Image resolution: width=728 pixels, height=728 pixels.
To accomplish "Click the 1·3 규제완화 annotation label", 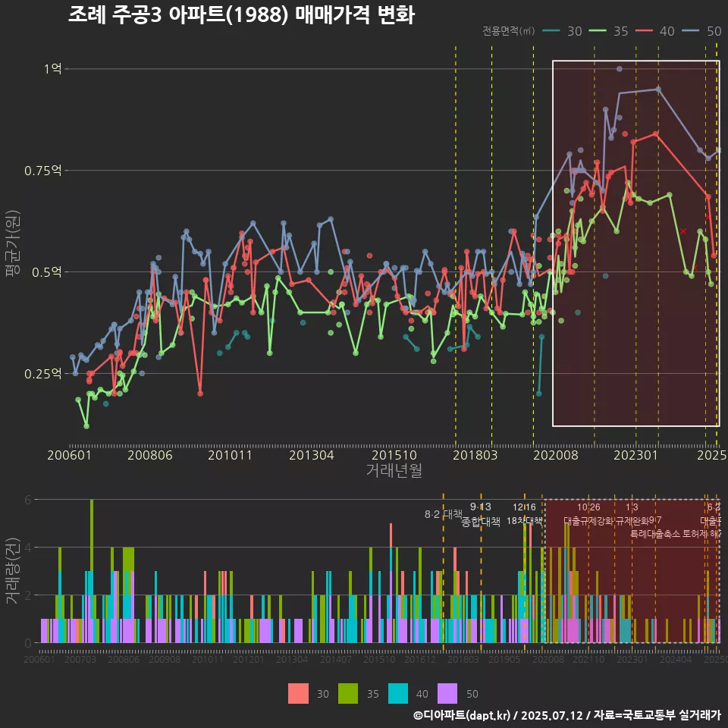I will coord(632,514).
